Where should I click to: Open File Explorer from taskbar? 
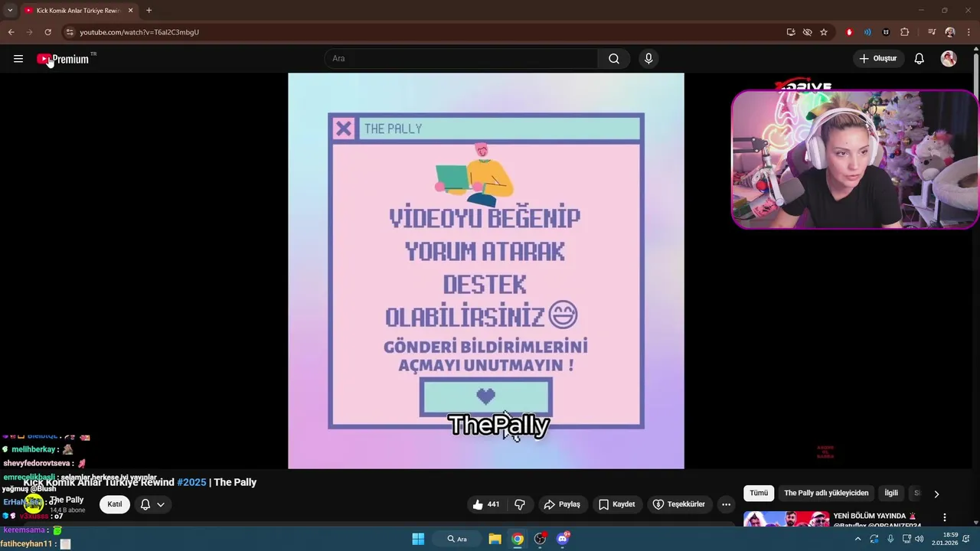coord(495,539)
